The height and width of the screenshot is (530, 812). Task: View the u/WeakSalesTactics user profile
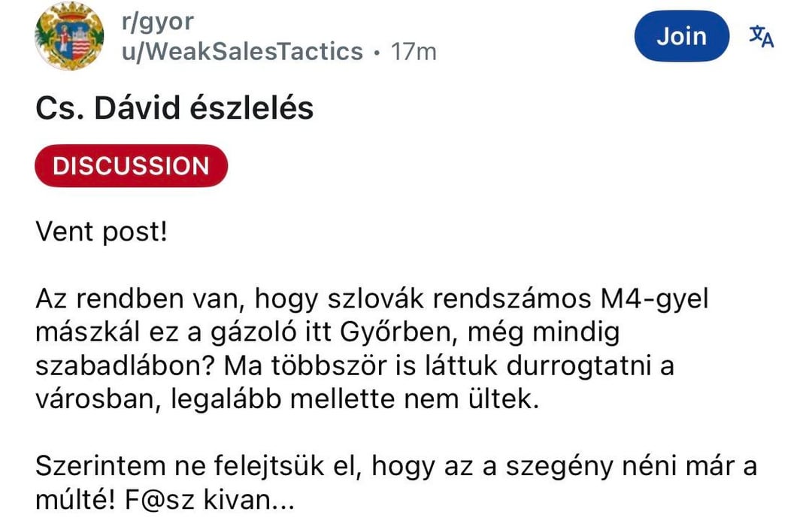click(241, 51)
